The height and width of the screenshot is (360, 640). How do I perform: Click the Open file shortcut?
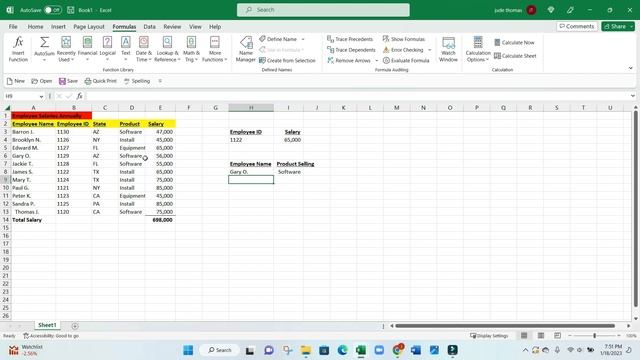click(42, 81)
